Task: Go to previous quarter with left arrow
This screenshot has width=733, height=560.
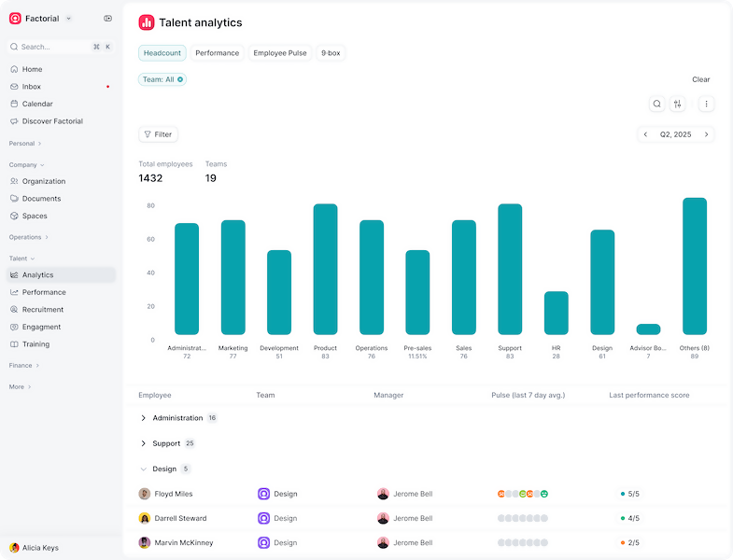Action: [645, 134]
